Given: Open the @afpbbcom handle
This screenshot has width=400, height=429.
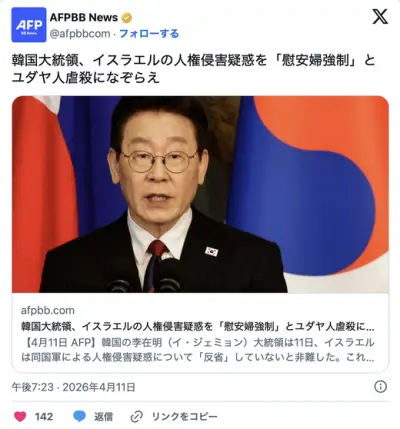Looking at the screenshot, I should (x=80, y=34).
